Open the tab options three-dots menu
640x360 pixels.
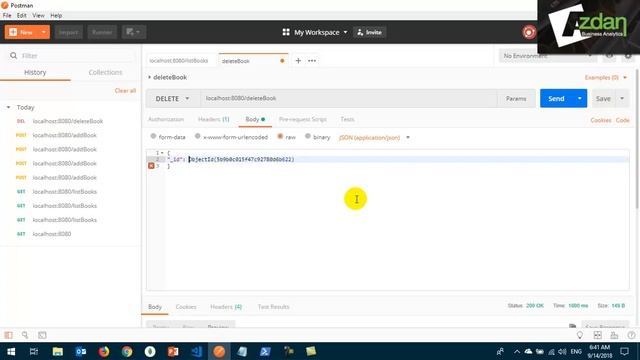click(x=312, y=60)
